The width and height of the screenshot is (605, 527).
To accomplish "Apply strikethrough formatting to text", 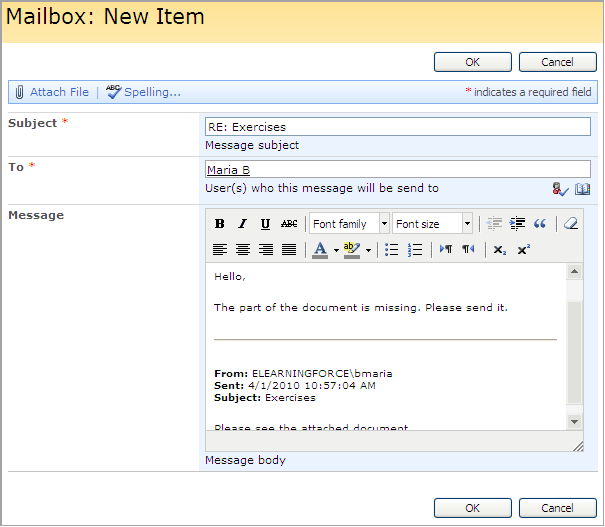I will (x=289, y=224).
